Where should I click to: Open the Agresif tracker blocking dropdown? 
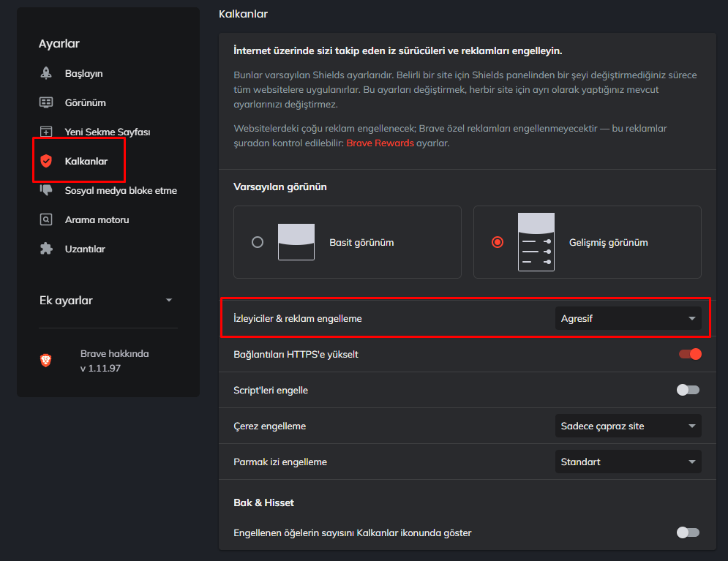[x=628, y=317]
